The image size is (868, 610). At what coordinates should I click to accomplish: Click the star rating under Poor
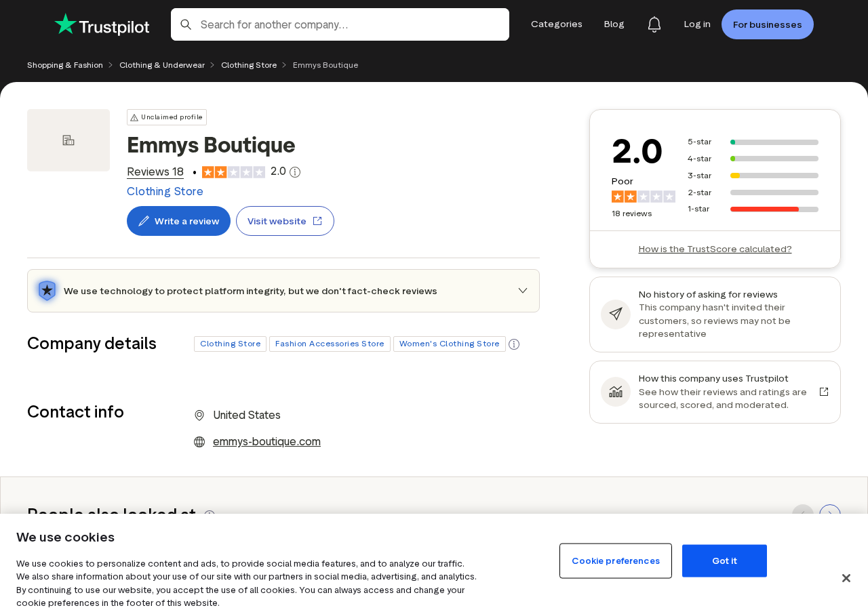[x=644, y=197]
